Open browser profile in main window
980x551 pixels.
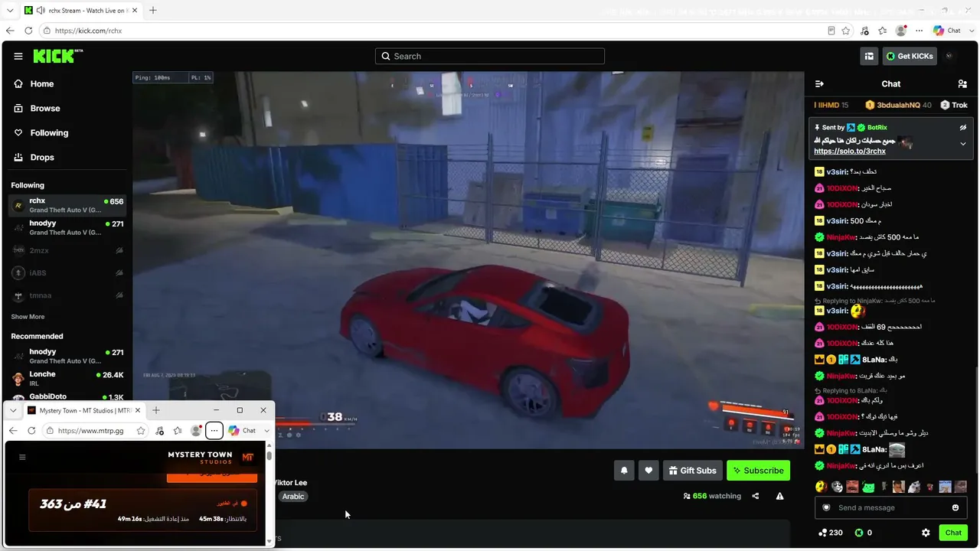click(901, 31)
